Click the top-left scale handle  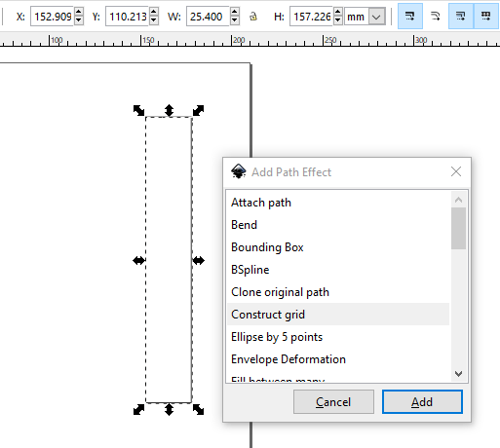click(x=139, y=111)
